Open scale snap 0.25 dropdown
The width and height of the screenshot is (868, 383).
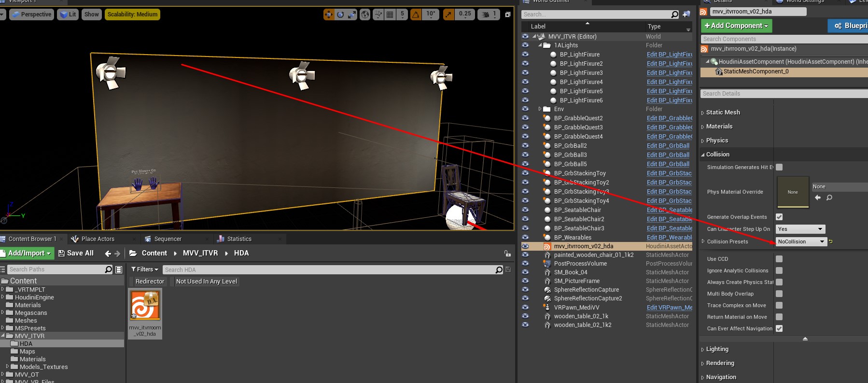tap(465, 14)
